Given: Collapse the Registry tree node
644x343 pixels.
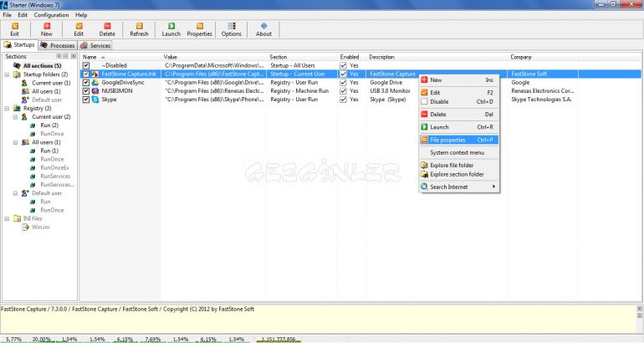Looking at the screenshot, I should pos(7,109).
